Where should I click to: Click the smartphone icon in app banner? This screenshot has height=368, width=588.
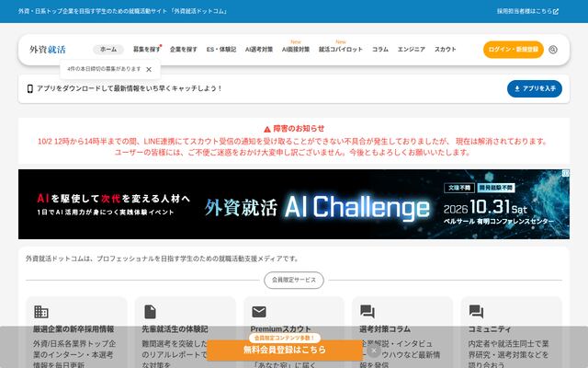(x=30, y=88)
